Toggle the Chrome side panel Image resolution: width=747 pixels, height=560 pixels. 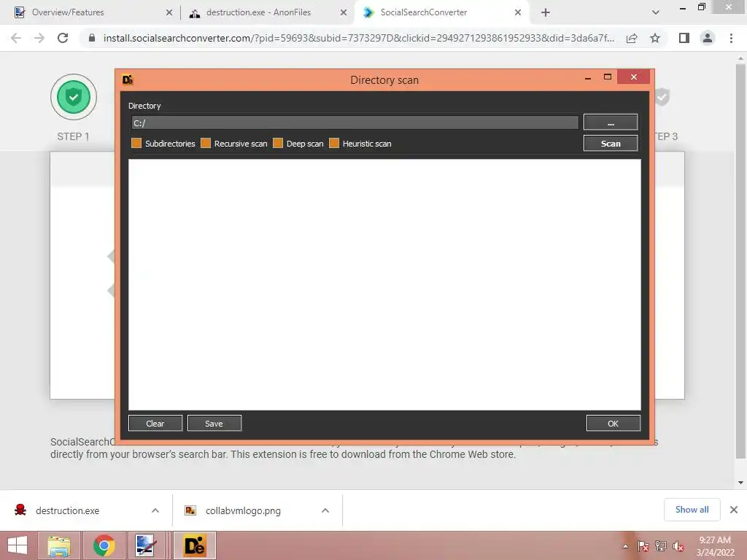click(x=684, y=38)
